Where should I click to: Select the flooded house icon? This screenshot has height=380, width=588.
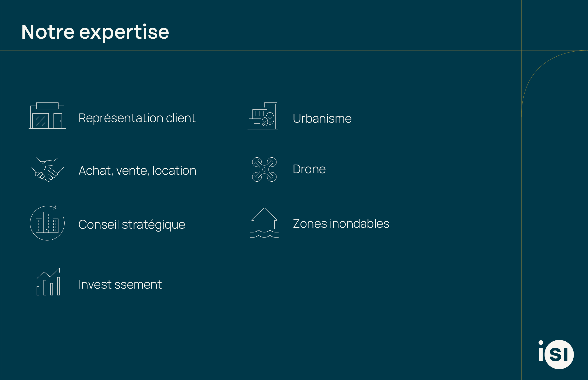(x=264, y=223)
